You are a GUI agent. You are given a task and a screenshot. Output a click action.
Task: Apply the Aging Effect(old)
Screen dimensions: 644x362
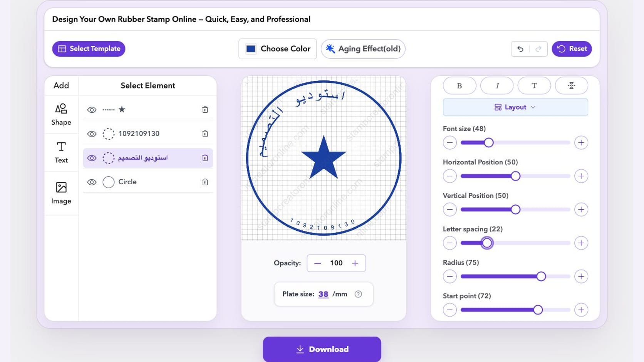point(363,49)
